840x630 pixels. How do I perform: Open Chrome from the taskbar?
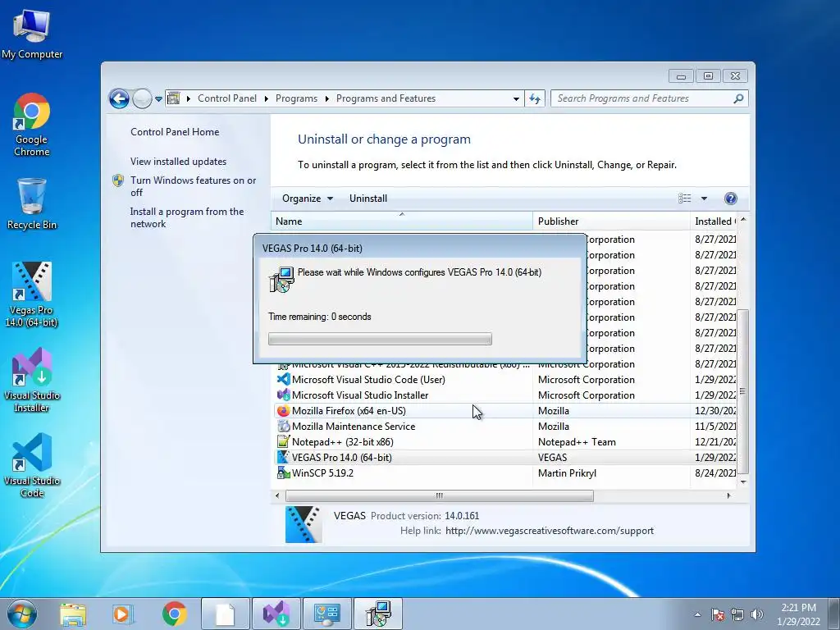[x=174, y=614]
